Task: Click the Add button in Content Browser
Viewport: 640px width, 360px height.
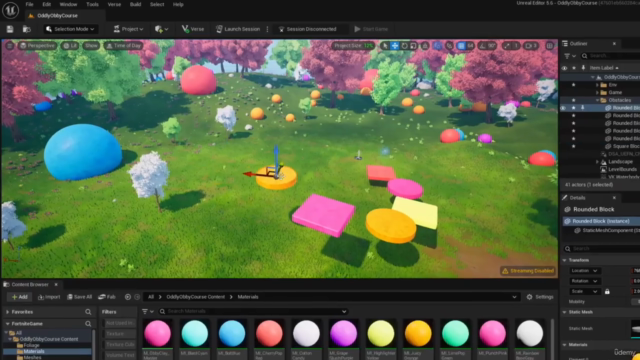Action: [20, 297]
